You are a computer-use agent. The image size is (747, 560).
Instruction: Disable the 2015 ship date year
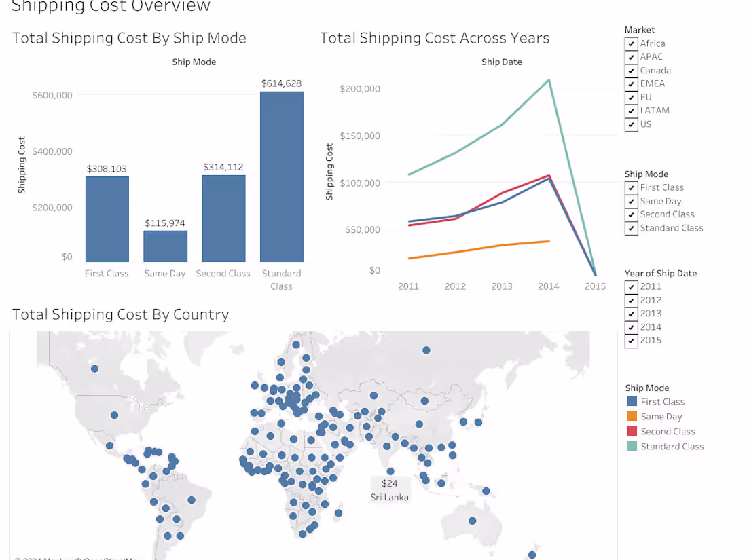pos(631,341)
